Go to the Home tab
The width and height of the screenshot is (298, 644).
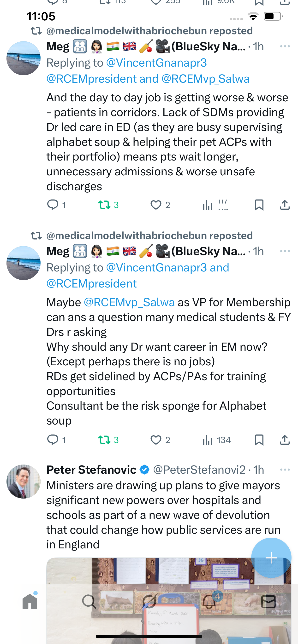pos(30,602)
